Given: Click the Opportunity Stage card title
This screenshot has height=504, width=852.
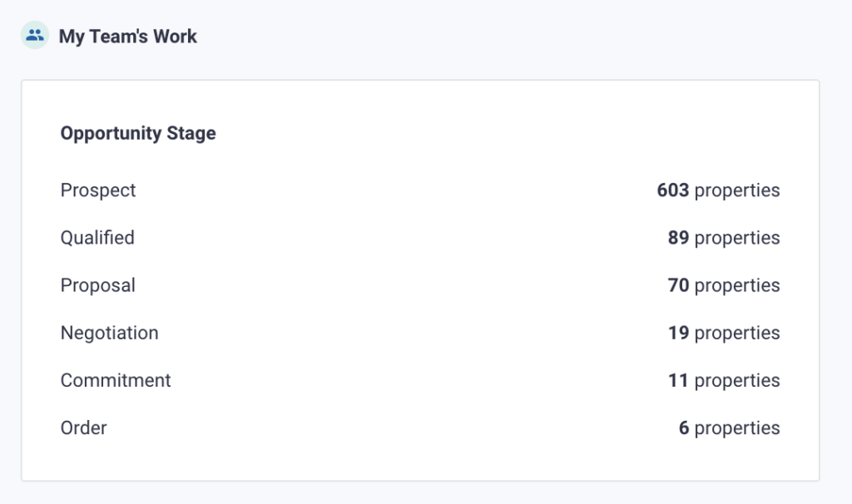Looking at the screenshot, I should pos(138,133).
